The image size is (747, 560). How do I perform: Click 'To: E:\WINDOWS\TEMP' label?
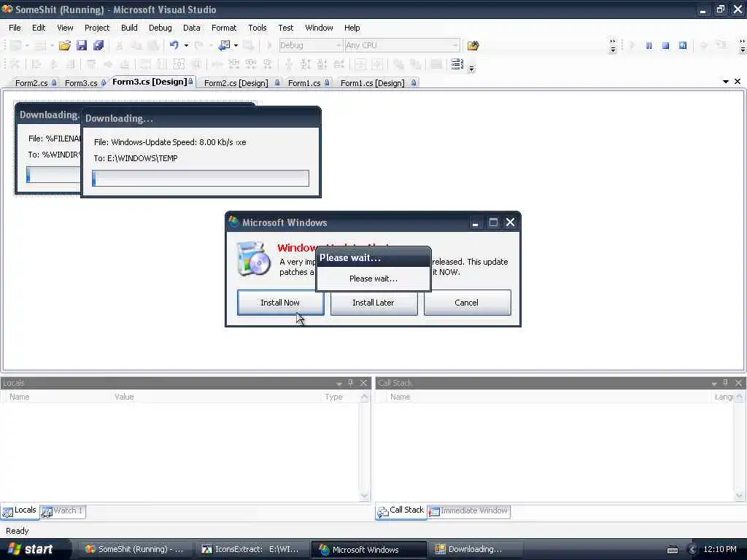pyautogui.click(x=136, y=158)
